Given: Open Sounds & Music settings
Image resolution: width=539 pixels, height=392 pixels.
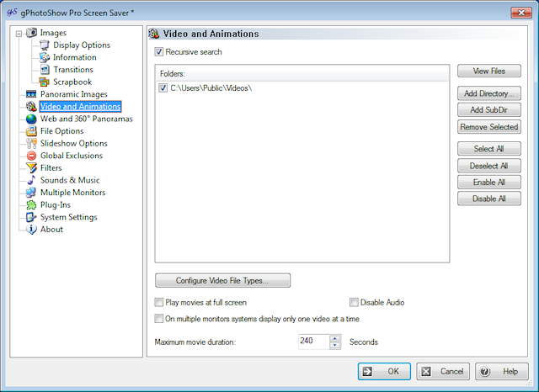Looking at the screenshot, I should pyautogui.click(x=70, y=180).
